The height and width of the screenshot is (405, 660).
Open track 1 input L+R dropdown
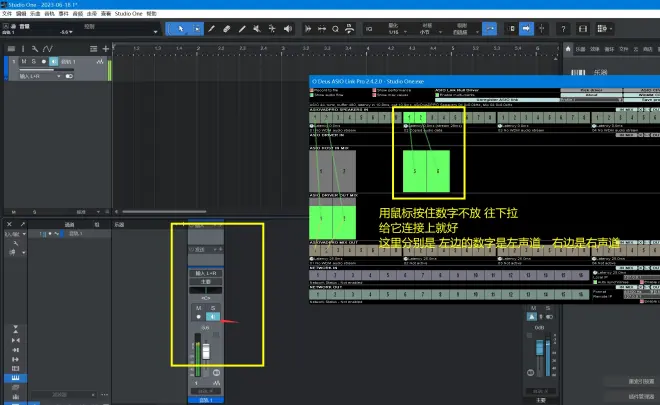click(x=40, y=76)
